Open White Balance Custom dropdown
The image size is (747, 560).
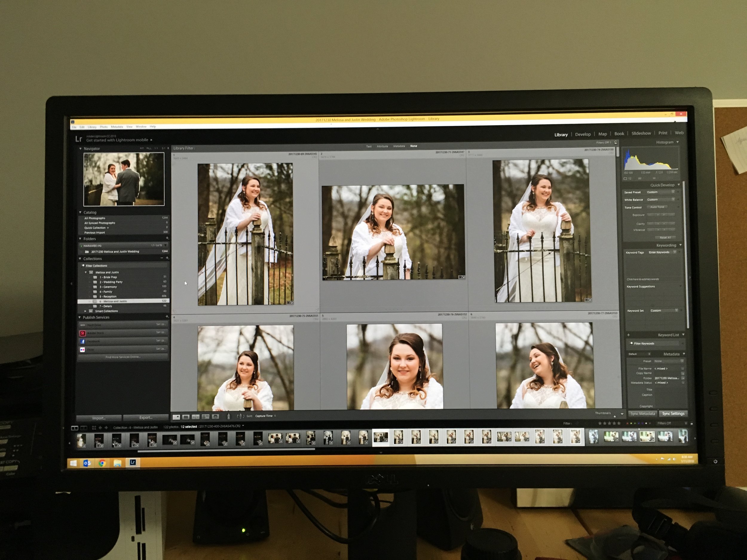point(661,200)
